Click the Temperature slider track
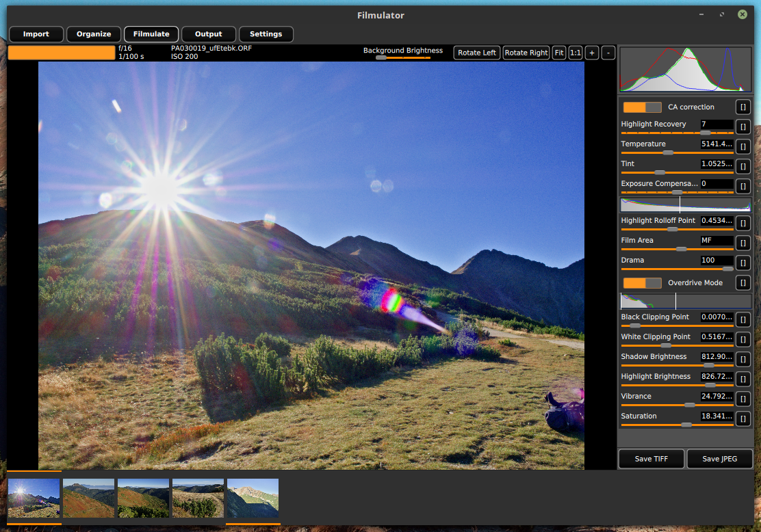The image size is (761, 532). coord(677,152)
